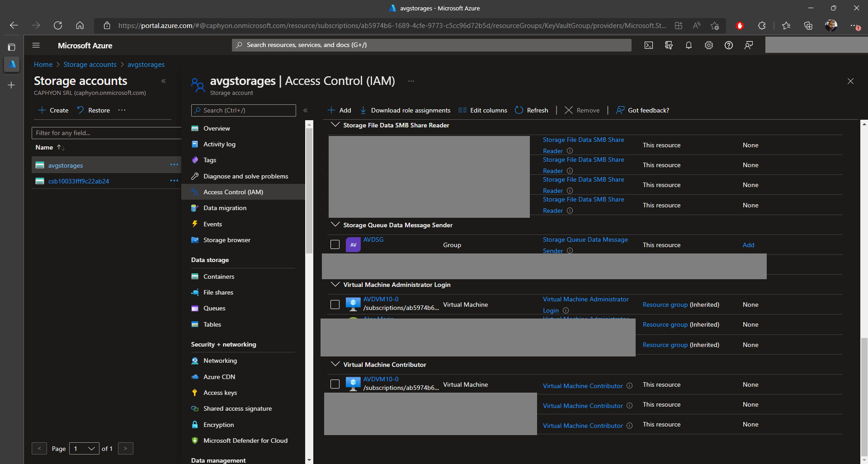868x464 pixels.
Task: Focus the Azure global search box
Action: click(432, 45)
